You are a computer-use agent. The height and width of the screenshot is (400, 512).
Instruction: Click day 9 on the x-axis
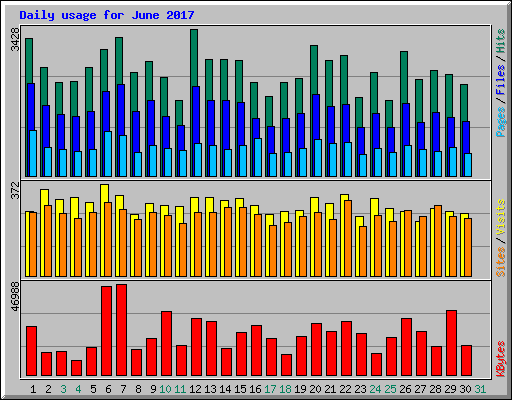pos(153,389)
